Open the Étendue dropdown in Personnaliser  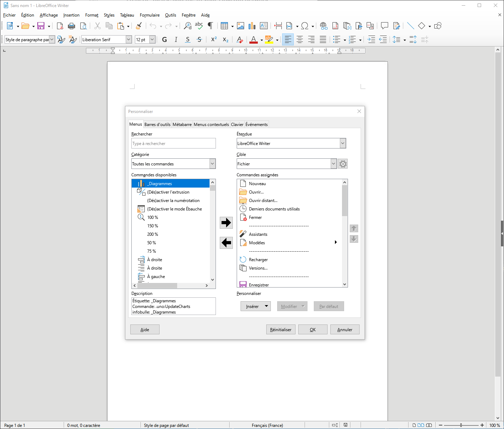342,143
